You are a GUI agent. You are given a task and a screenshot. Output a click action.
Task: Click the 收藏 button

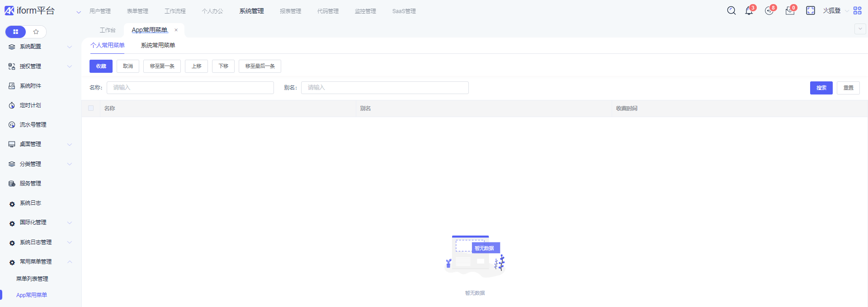click(101, 66)
